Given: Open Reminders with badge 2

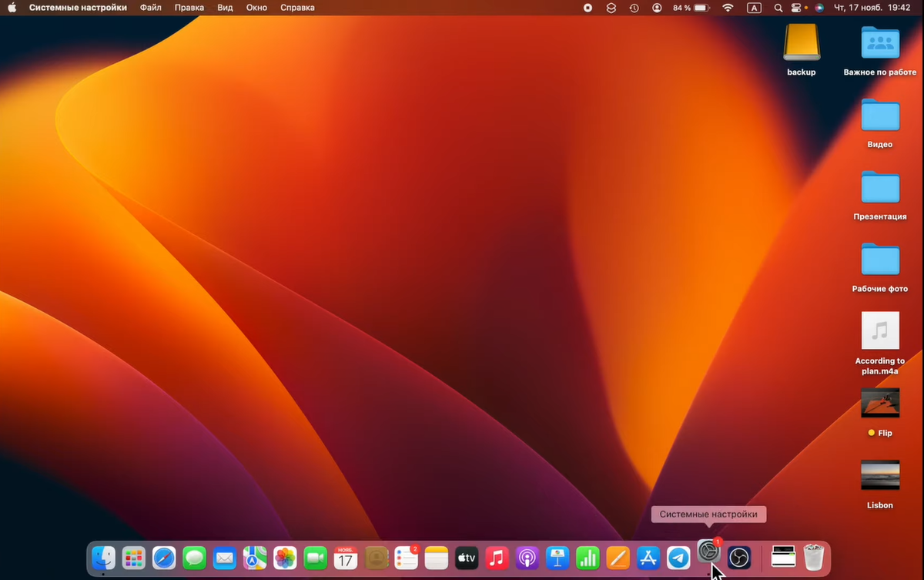Looking at the screenshot, I should tap(406, 558).
